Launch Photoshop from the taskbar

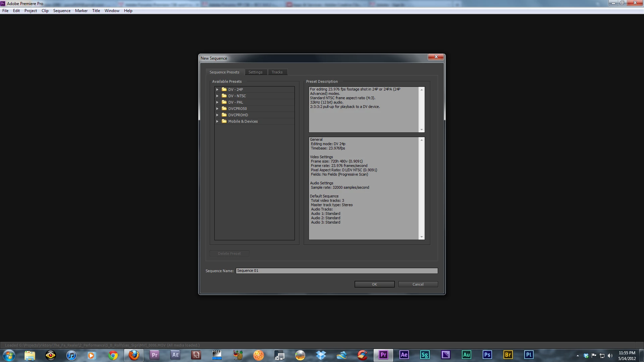pos(487,355)
